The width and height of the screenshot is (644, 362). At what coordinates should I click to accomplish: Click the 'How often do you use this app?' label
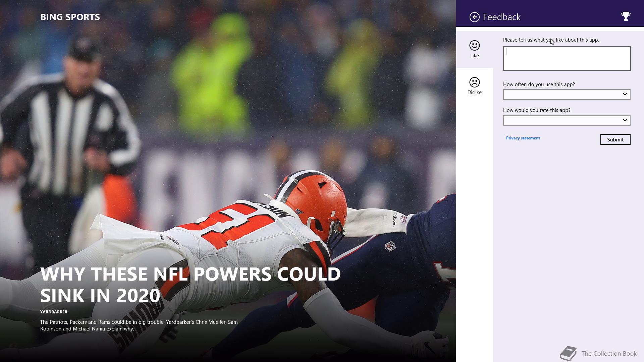pos(539,84)
